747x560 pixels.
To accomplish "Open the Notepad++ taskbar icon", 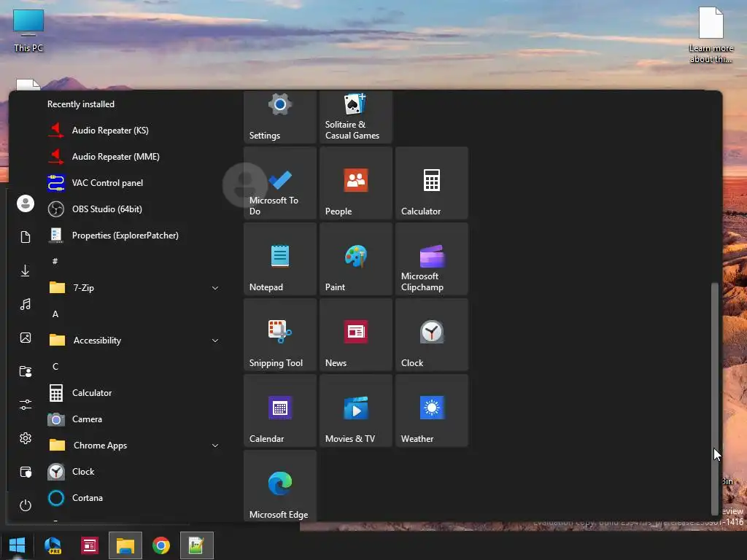I will tap(197, 545).
